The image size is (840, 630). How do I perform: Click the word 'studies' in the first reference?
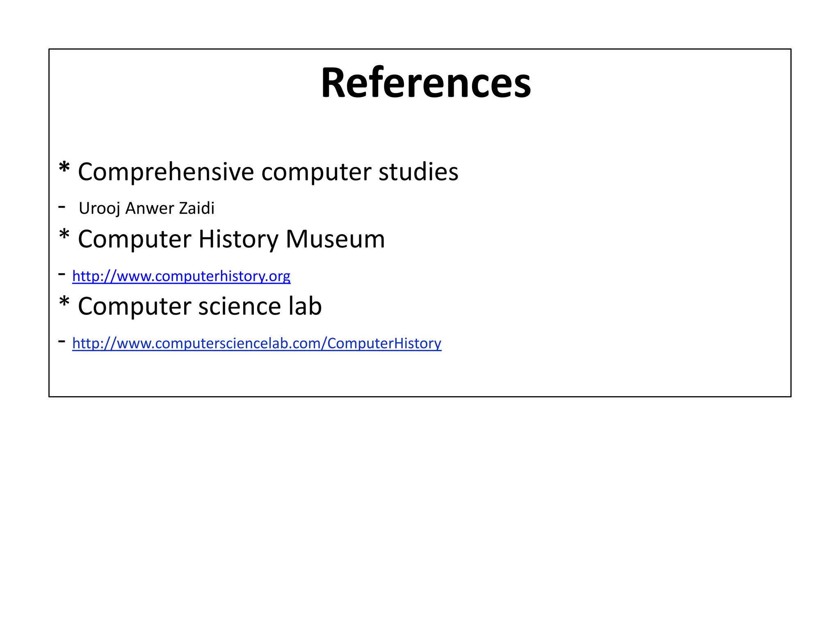point(418,171)
